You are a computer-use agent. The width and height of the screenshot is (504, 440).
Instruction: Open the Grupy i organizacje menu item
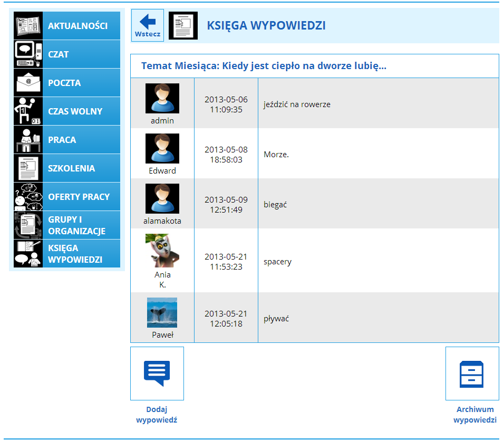point(67,225)
